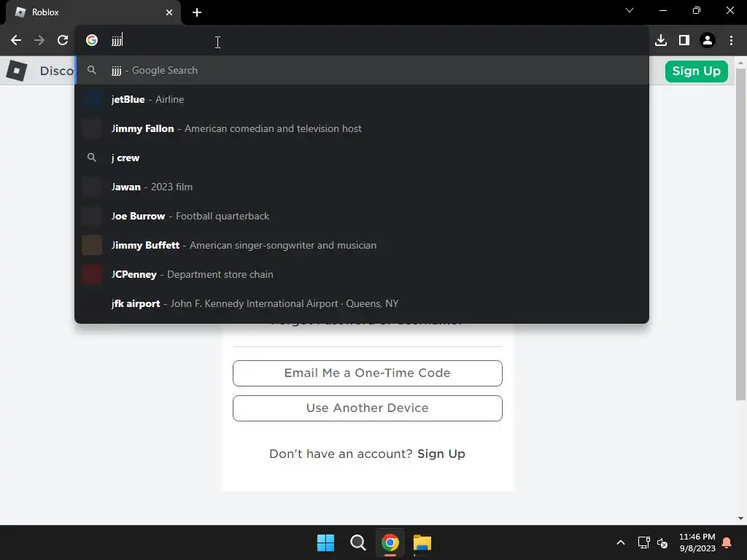The image size is (747, 560).
Task: Click Use Another Device button
Action: (x=368, y=408)
